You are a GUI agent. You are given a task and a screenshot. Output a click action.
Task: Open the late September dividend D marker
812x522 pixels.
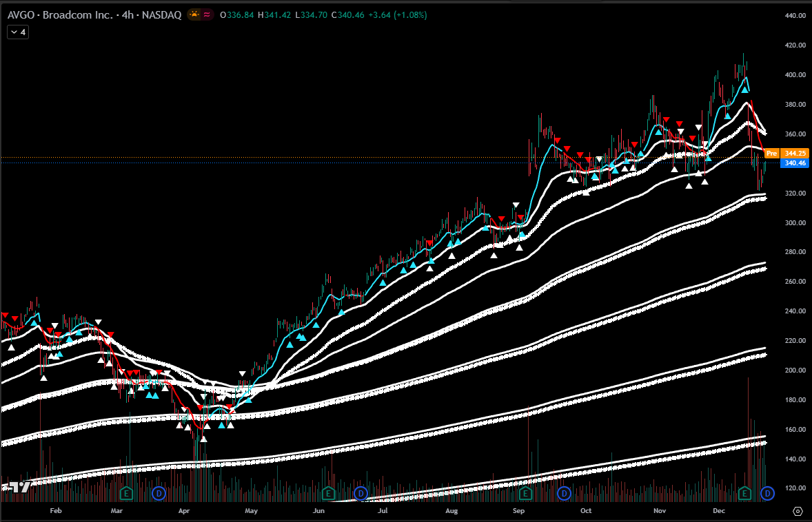[x=564, y=494]
